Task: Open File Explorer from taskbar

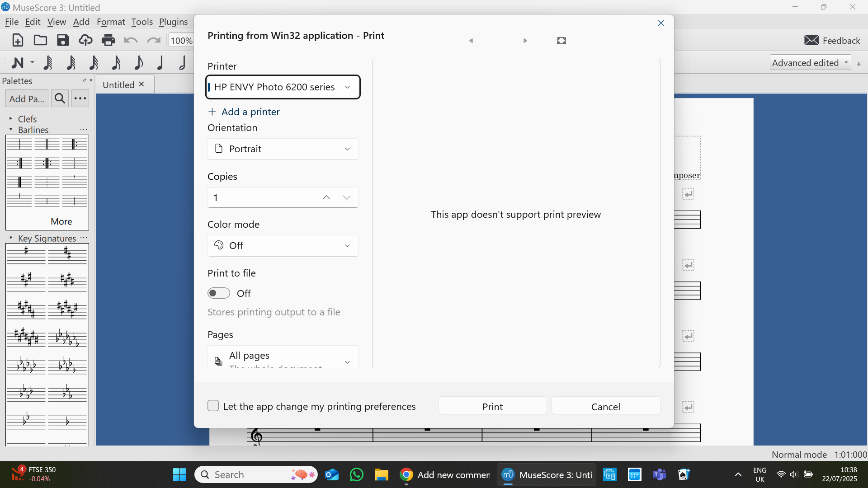Action: 381,474
